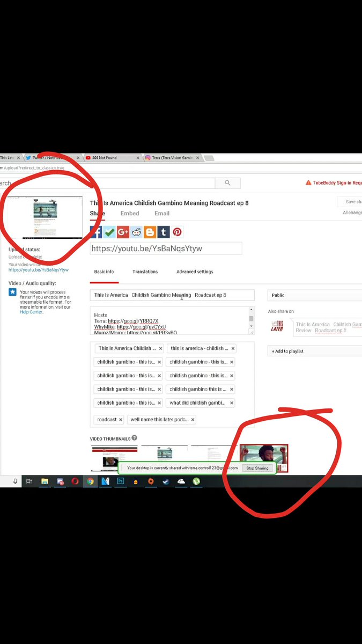Image resolution: width=362 pixels, height=644 pixels.
Task: Click 'Also share on' message box
Action: (x=327, y=327)
